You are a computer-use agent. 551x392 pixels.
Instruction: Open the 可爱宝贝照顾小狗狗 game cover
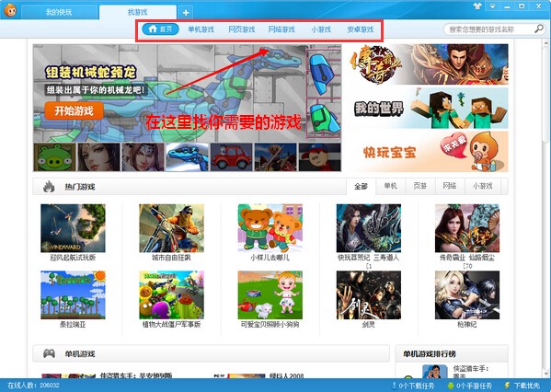[x=270, y=295]
